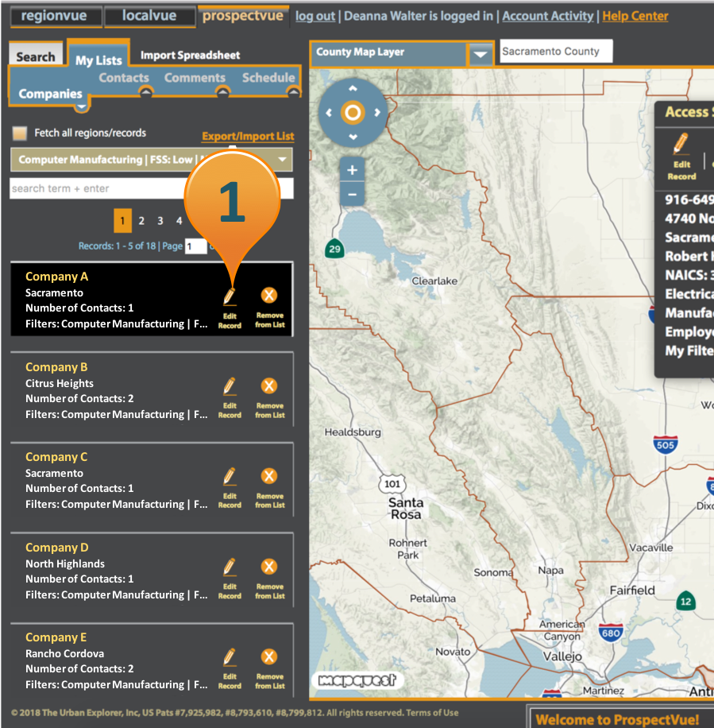
Task: Click the Page number input box
Action: [x=196, y=246]
